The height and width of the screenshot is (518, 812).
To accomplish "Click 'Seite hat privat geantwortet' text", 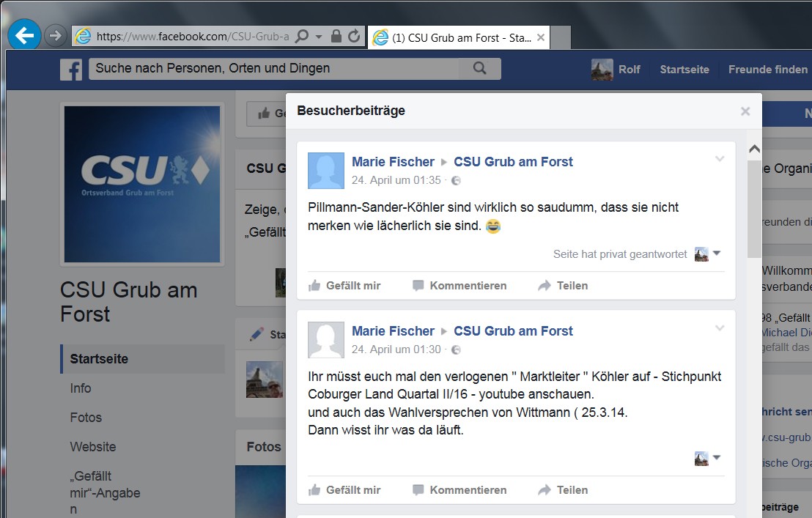I will click(x=620, y=254).
